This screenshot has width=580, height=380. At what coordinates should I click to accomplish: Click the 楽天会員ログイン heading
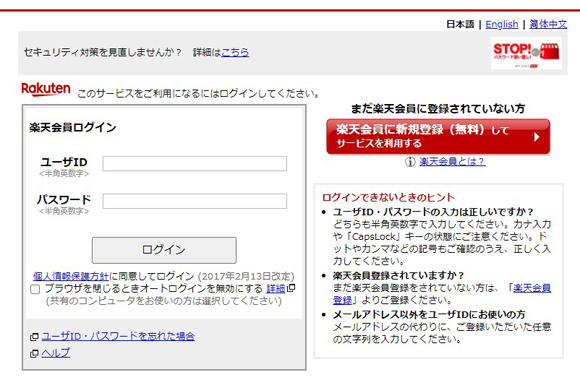[73, 128]
